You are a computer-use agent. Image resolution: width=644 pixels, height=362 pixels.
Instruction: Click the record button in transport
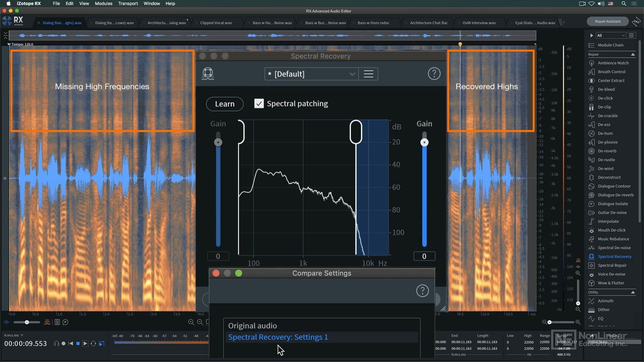coord(63,344)
